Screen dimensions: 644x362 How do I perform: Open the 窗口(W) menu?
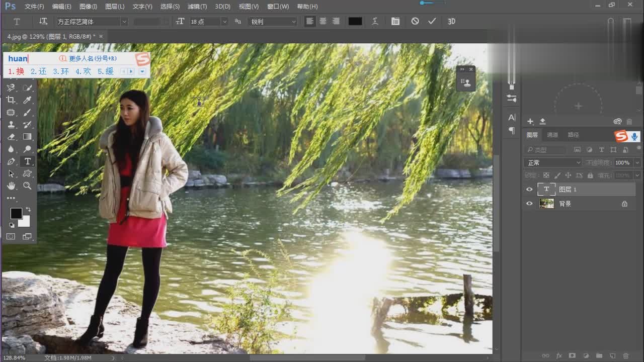point(278,7)
